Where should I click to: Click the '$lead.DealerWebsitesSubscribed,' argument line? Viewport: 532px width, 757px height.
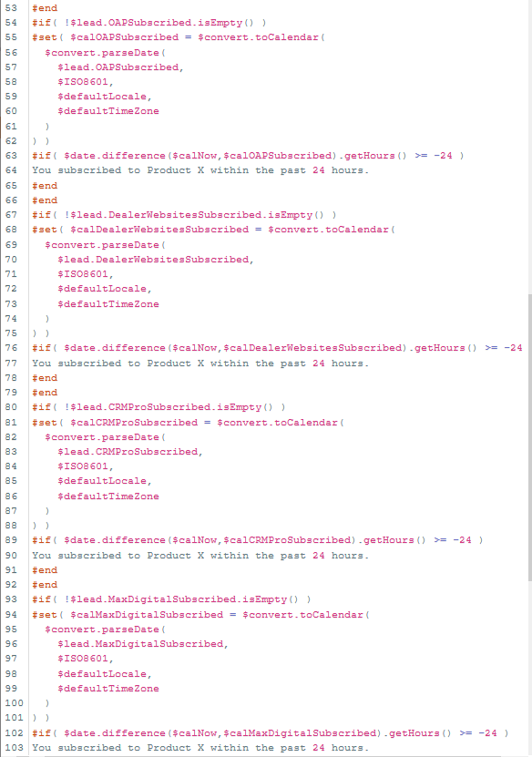156,260
